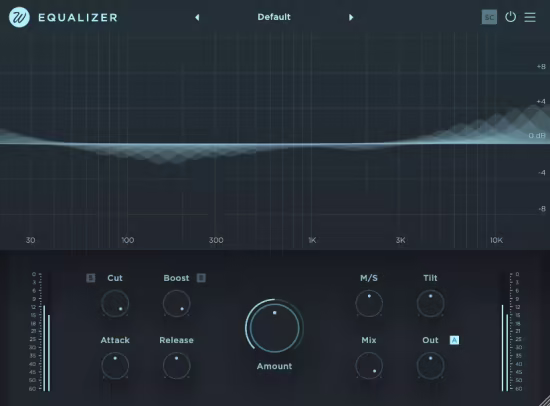Click the Cut label
Screen dimensions: 550x406
pyautogui.click(x=115, y=278)
